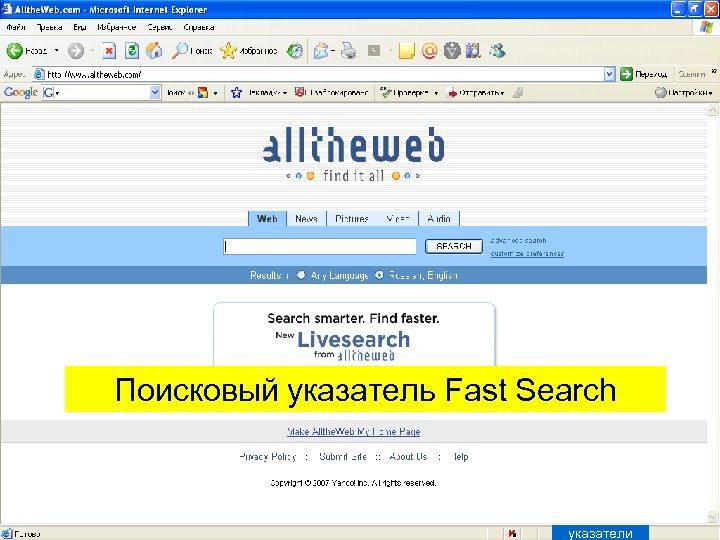Click the green Back arrow icon
This screenshot has height=540, width=720.
14,51
